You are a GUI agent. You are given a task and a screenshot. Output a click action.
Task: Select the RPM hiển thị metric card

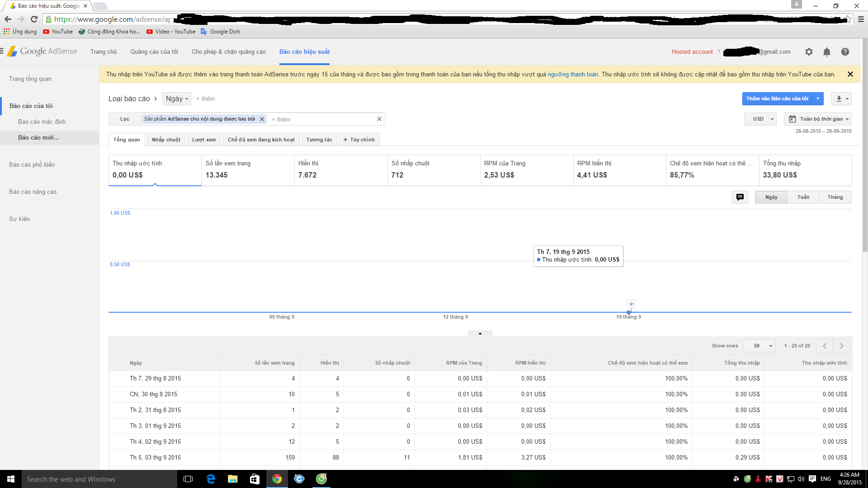point(619,170)
